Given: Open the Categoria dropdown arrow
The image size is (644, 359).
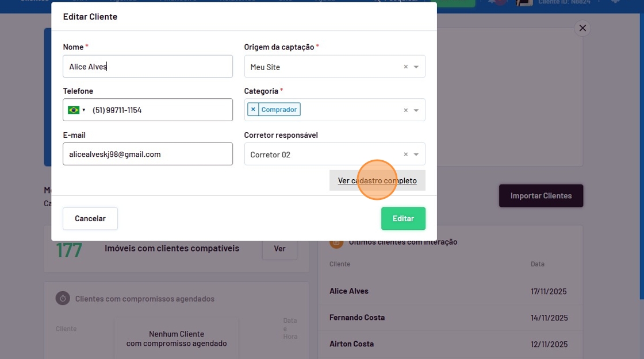Looking at the screenshot, I should [416, 110].
